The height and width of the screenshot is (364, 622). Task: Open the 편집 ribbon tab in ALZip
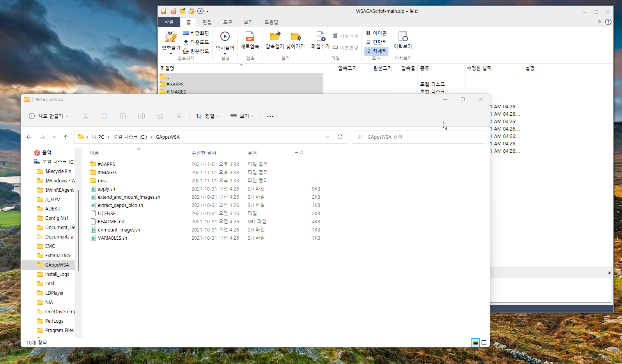(x=207, y=22)
